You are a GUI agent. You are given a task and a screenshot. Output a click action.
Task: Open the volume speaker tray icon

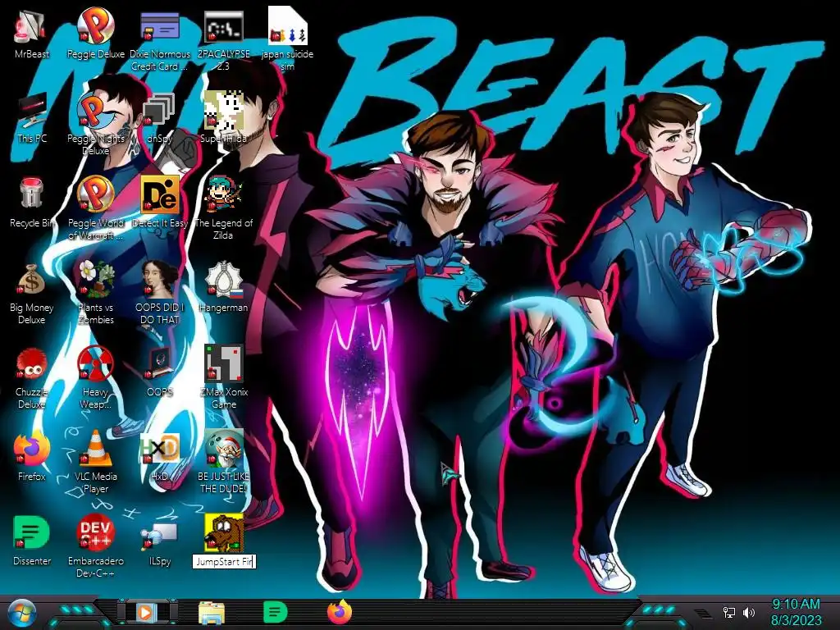pyautogui.click(x=749, y=612)
